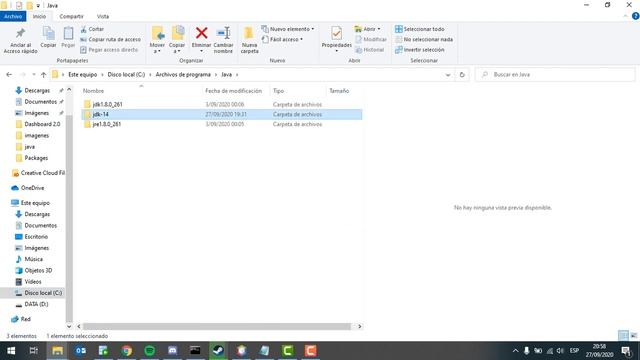Click Historial in the Abrir group
This screenshot has width=640, height=360.
(369, 50)
